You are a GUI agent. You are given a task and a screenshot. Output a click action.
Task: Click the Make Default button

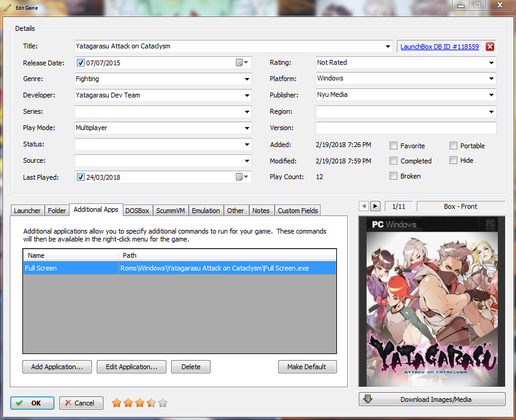click(307, 367)
